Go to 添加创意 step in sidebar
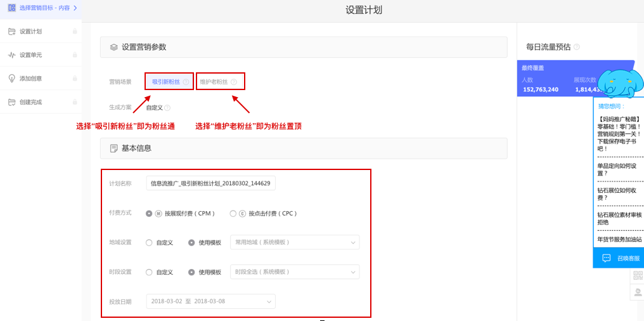Screen dimensions: 644x321 click(x=41, y=79)
